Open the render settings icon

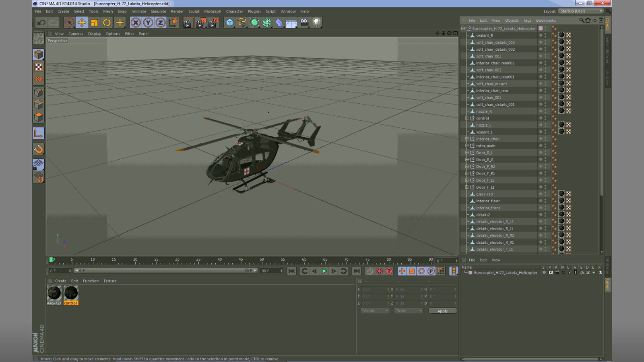(x=213, y=23)
